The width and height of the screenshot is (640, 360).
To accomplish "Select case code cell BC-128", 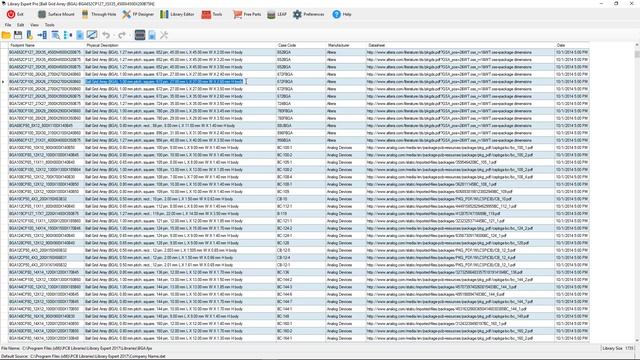I will 301,243.
